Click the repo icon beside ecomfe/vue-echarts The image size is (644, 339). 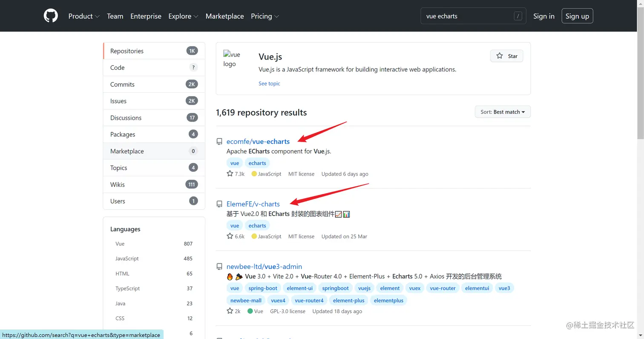click(219, 142)
